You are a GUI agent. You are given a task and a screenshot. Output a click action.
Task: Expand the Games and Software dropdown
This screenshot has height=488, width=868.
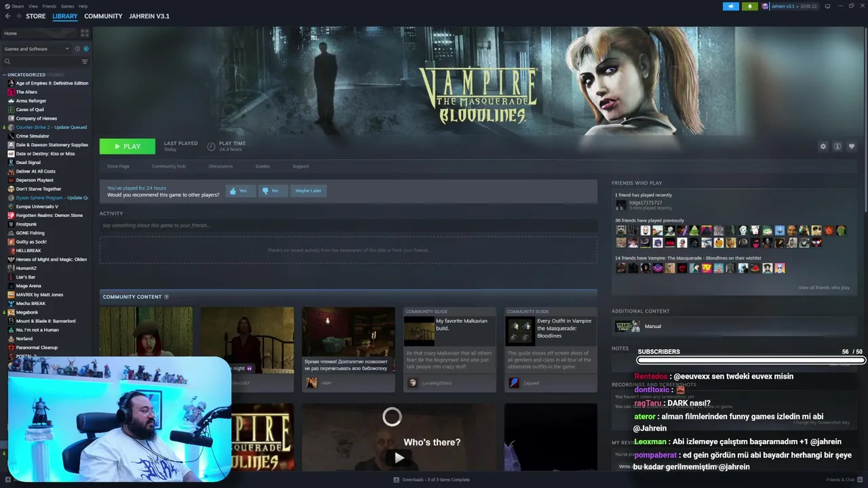point(36,49)
